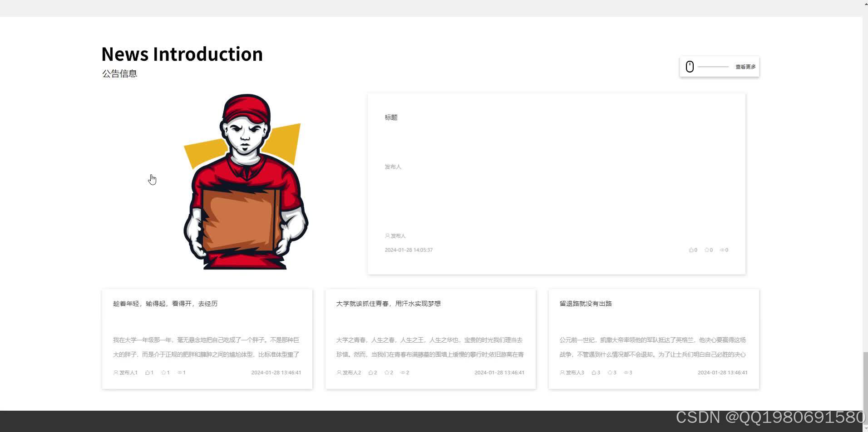Click the eye icon on the 发布人3 card
The width and height of the screenshot is (868, 432).
[626, 373]
